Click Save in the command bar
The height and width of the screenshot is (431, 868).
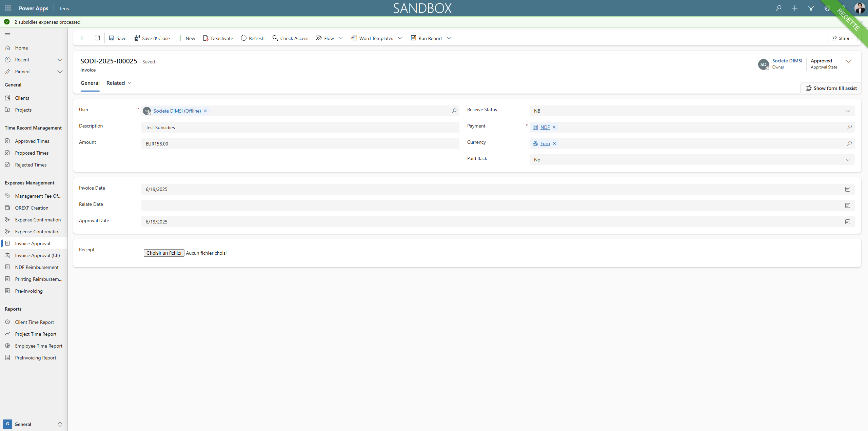[x=117, y=38]
